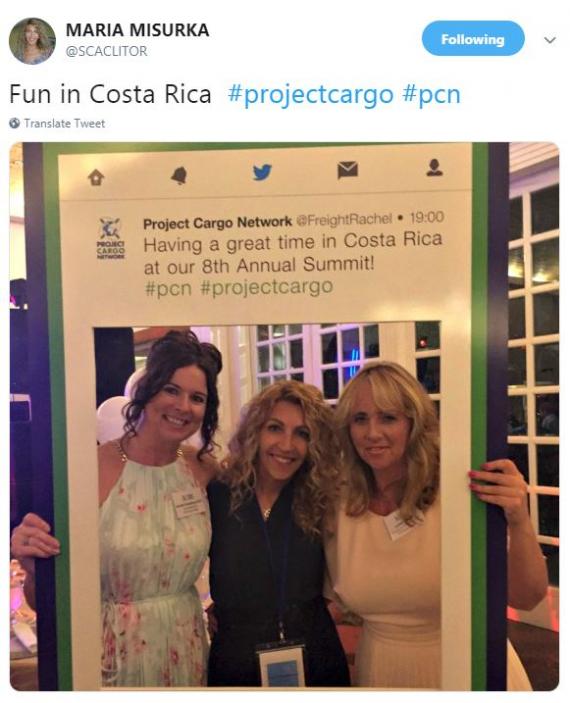
Task: Click the 'Fun in Costa Rica' tweet text
Action: [110, 94]
